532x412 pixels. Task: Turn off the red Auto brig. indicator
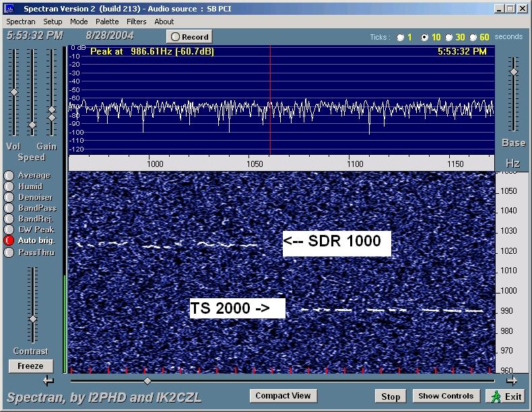click(9, 240)
